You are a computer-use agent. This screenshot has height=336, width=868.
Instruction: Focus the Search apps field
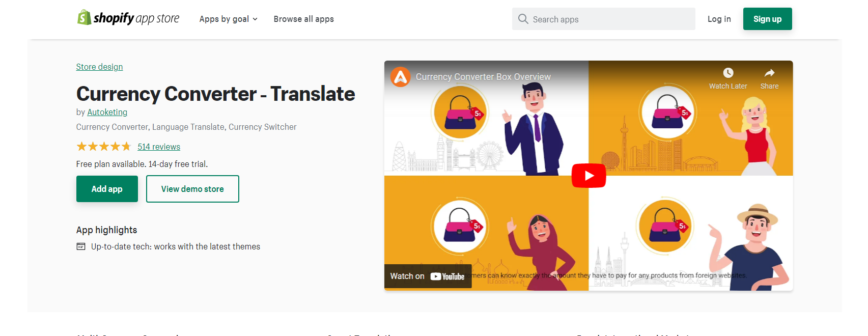click(x=604, y=19)
